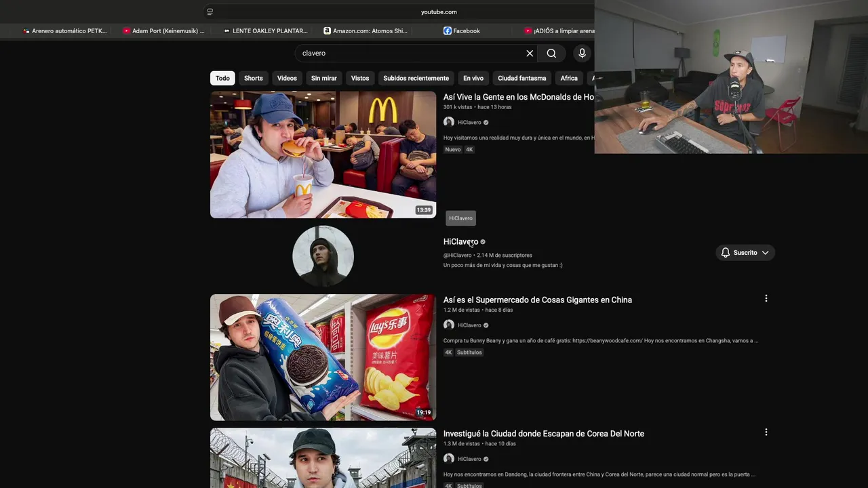Select the Shorts filter chip

pos(254,78)
